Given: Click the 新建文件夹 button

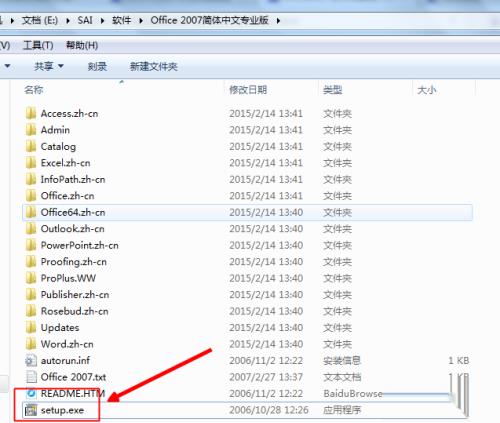Looking at the screenshot, I should point(153,66).
